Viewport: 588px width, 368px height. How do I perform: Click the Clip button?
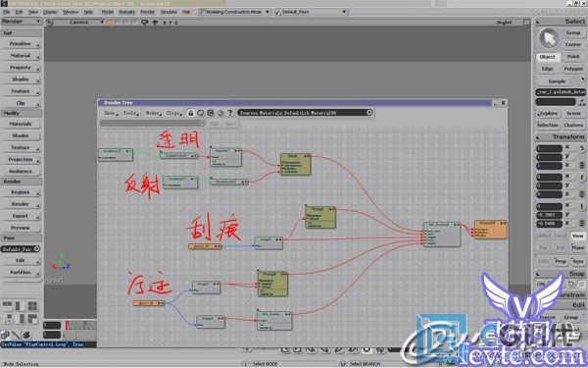coord(21,103)
